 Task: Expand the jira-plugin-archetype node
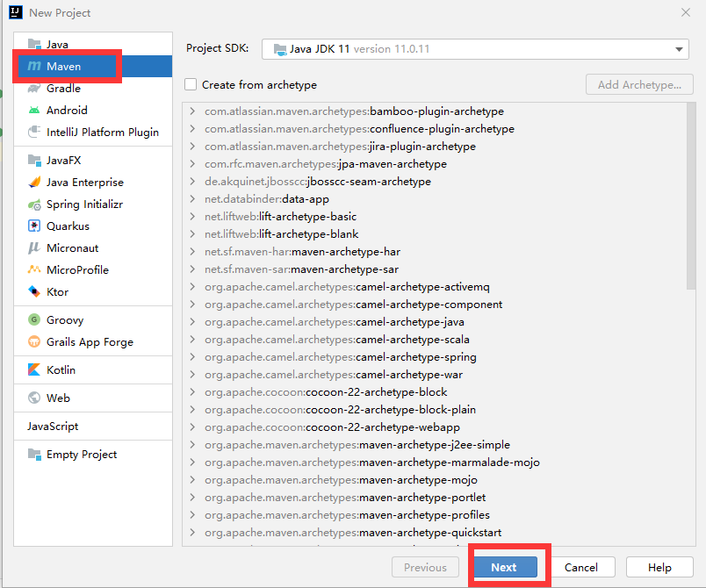(192, 147)
